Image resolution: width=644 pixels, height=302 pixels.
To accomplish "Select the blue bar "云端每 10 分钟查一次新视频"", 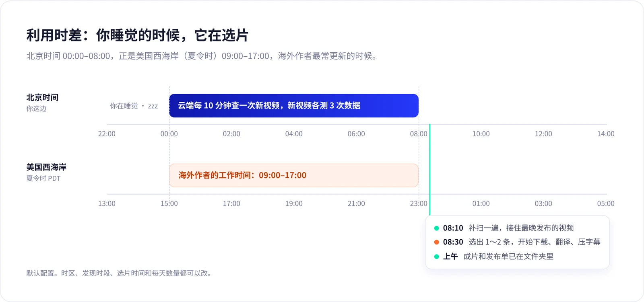I will [x=294, y=106].
